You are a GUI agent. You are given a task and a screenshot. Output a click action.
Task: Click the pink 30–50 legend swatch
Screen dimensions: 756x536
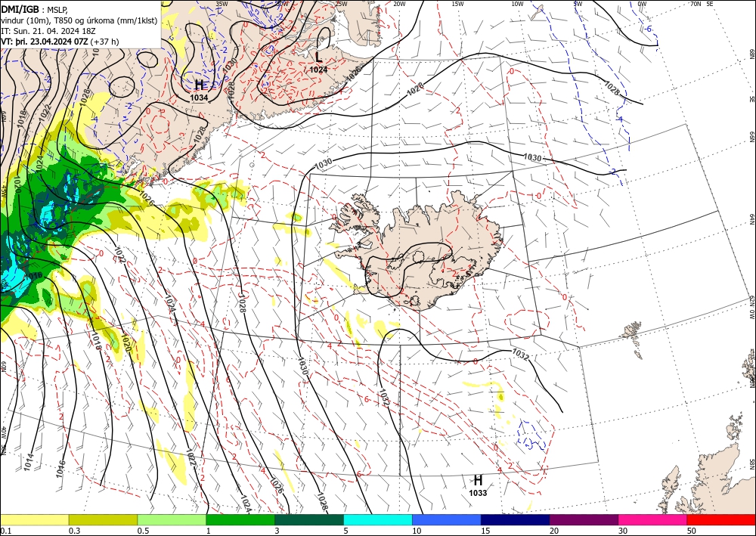click(x=653, y=519)
